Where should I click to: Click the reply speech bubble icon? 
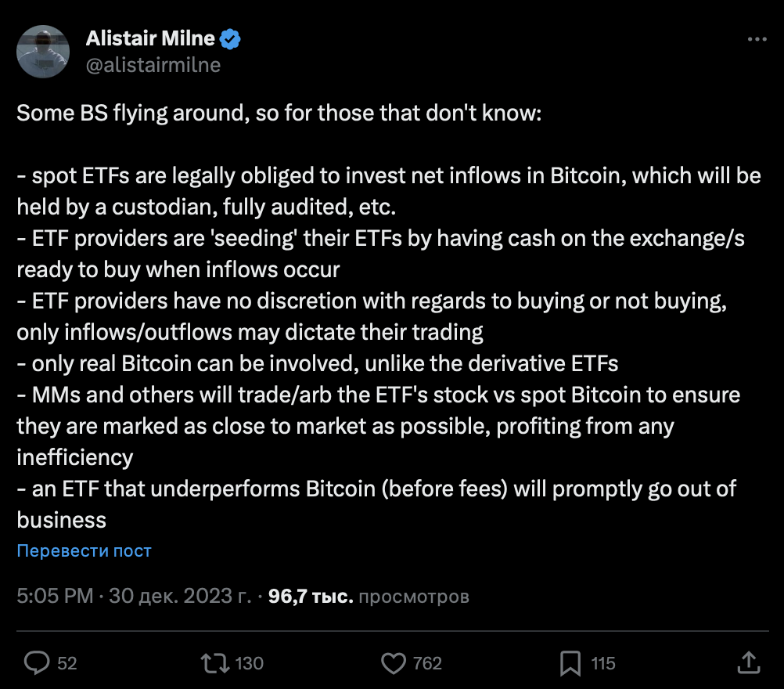[x=37, y=663]
